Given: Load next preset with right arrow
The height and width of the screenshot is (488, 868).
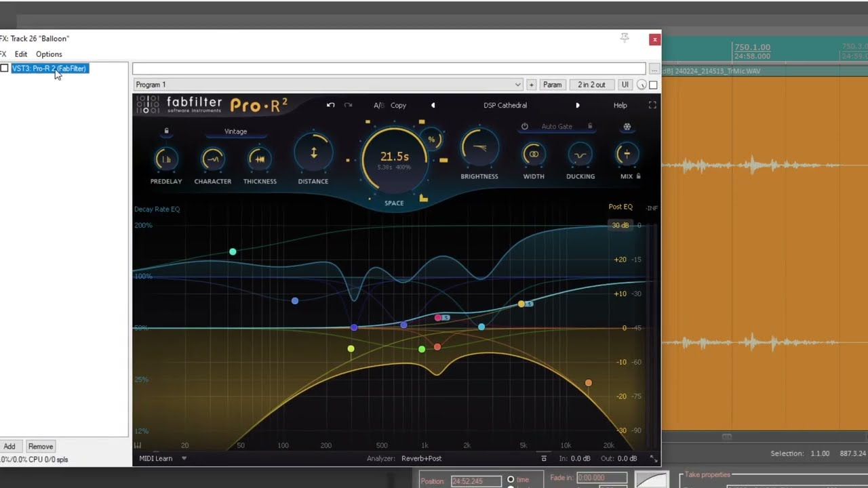Looking at the screenshot, I should tap(578, 105).
